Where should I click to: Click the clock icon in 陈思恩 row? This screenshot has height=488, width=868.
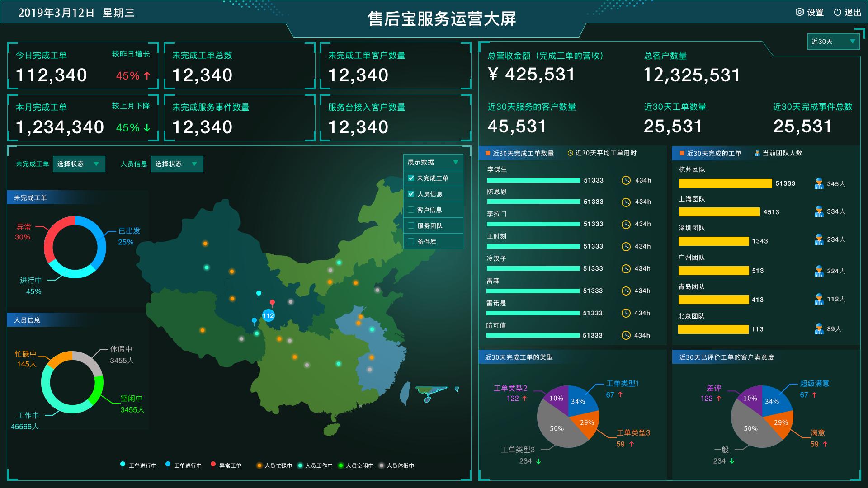626,202
